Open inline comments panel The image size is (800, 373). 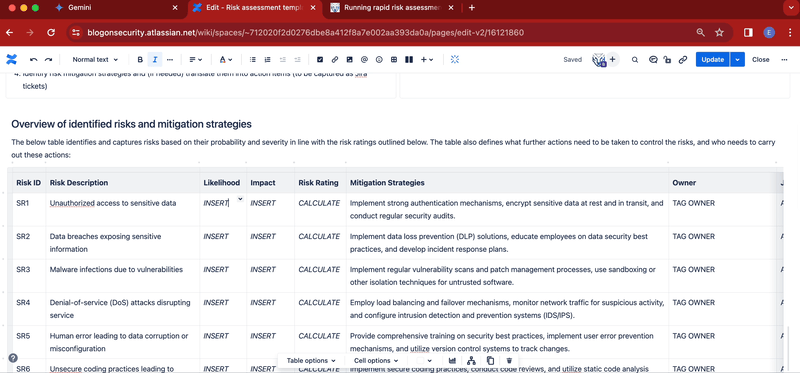click(x=653, y=60)
